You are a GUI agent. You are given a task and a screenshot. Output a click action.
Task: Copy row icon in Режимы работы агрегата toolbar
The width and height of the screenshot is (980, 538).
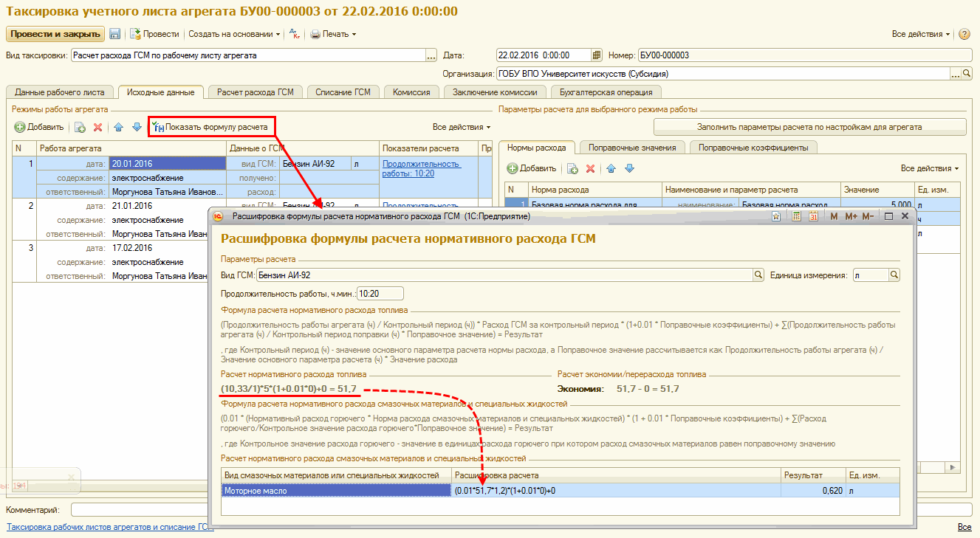pos(80,127)
